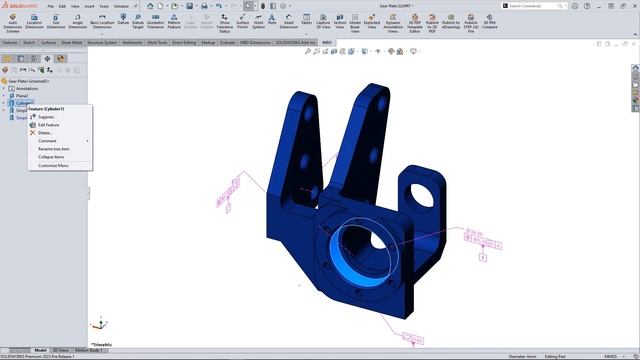Open the Edit menu
Image resolution: width=640 pixels, height=360 pixels.
62,6
